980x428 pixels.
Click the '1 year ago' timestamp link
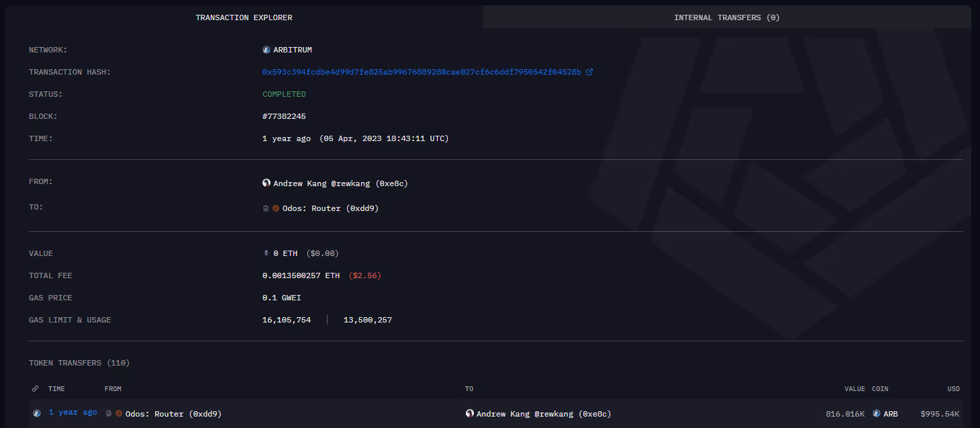pyautogui.click(x=72, y=412)
